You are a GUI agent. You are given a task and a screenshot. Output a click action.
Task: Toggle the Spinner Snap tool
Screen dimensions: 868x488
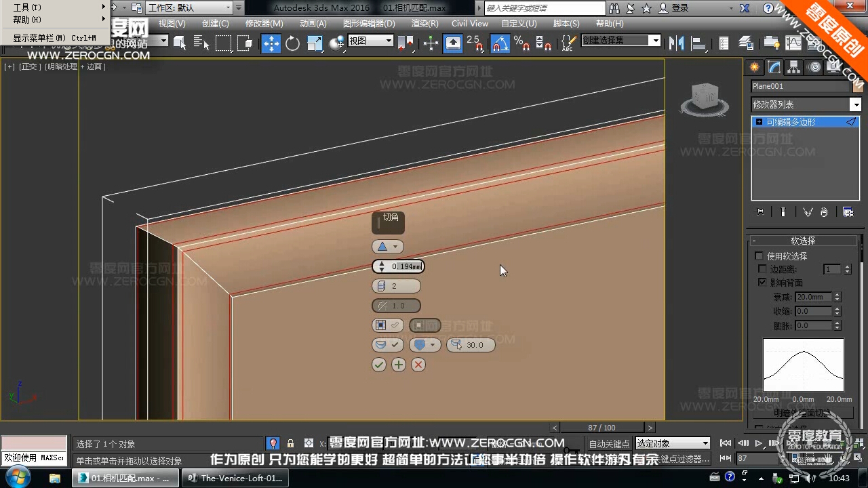[x=543, y=43]
